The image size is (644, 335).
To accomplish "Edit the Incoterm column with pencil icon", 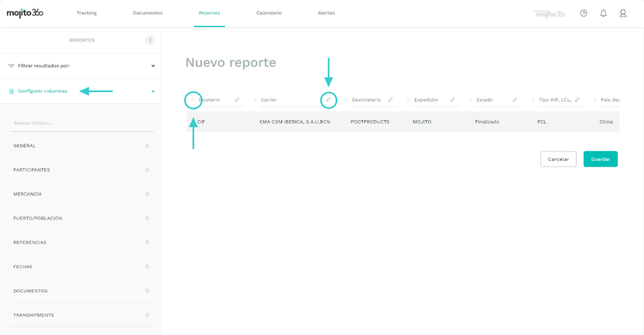I will tap(237, 100).
